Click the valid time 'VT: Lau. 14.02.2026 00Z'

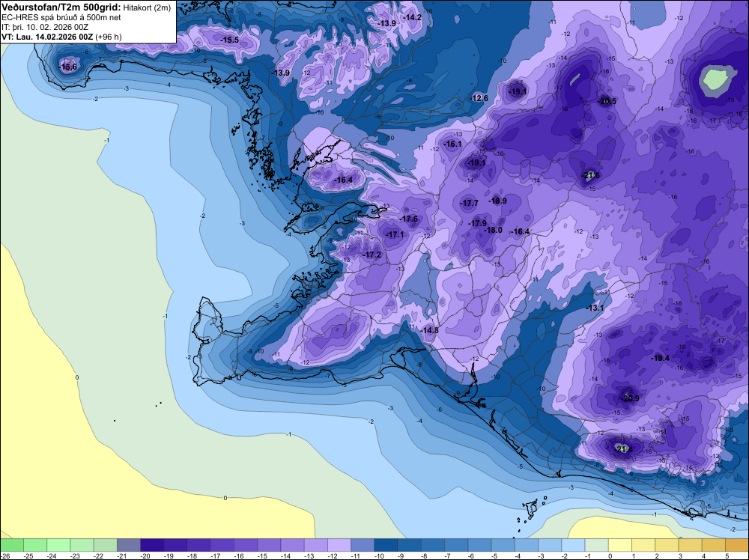point(47,37)
